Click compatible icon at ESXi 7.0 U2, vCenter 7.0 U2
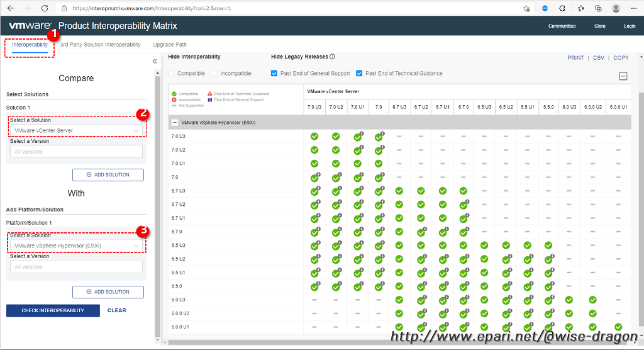The height and width of the screenshot is (350, 644). 336,150
